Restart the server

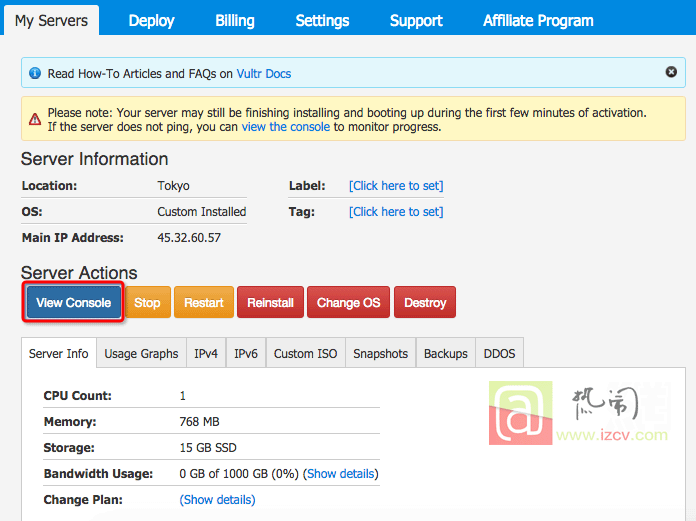pos(204,302)
